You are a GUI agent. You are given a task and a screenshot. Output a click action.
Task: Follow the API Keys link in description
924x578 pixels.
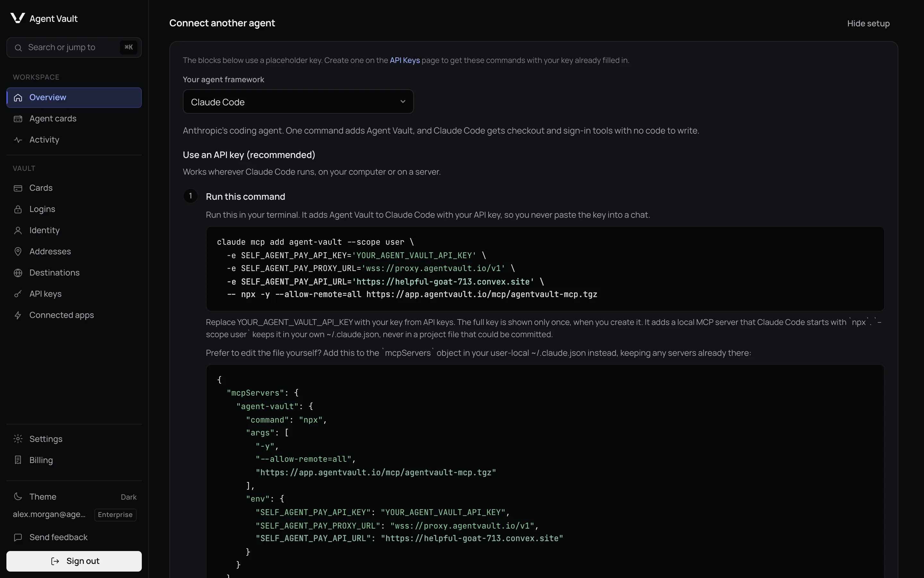click(x=405, y=60)
